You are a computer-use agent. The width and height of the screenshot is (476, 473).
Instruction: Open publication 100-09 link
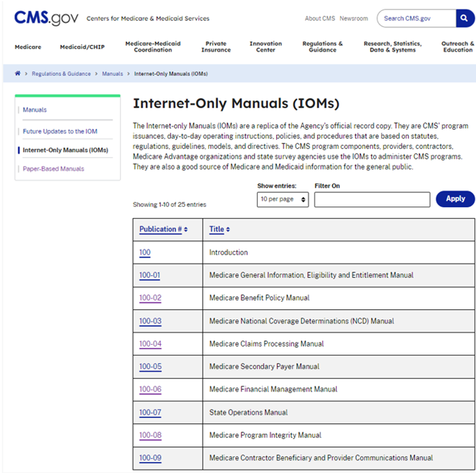[x=150, y=458]
